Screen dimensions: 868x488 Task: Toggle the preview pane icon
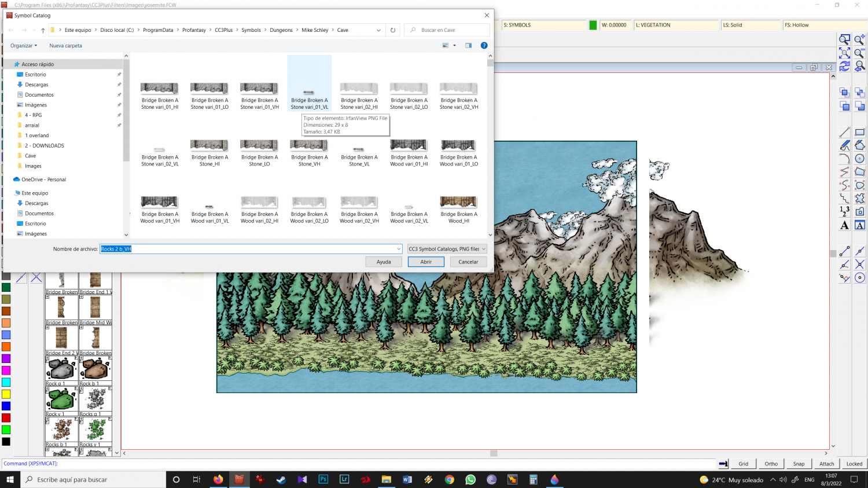(468, 45)
